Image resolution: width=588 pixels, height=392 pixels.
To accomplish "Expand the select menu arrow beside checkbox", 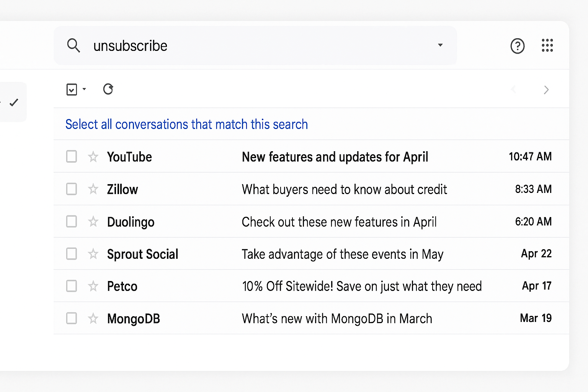I will point(84,89).
